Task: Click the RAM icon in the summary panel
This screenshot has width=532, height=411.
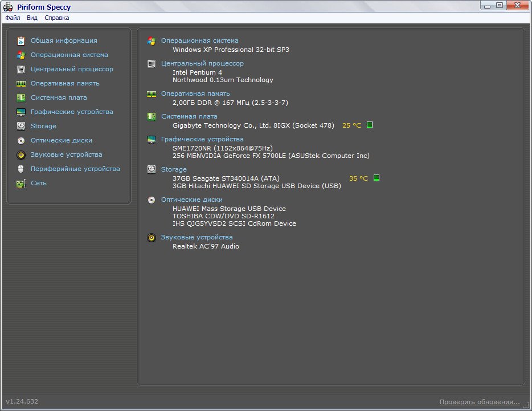Action: point(152,93)
